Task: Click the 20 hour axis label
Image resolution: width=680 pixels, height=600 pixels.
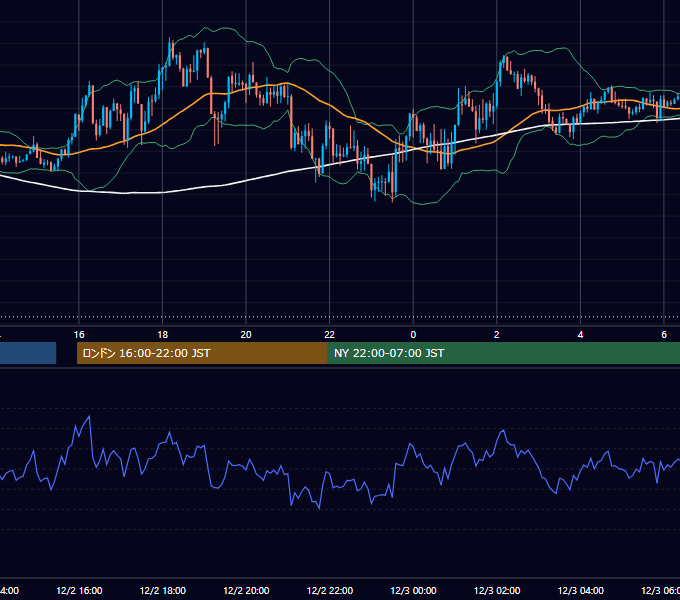Action: tap(246, 334)
